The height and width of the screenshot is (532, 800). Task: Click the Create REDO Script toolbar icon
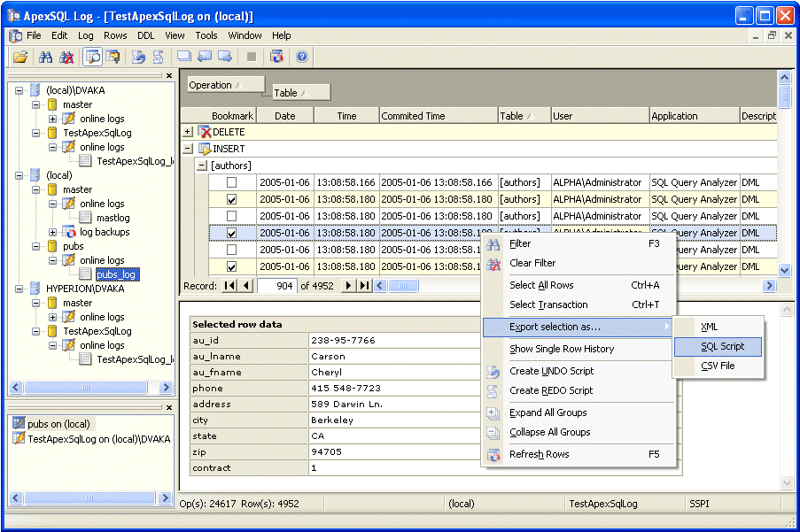(159, 57)
